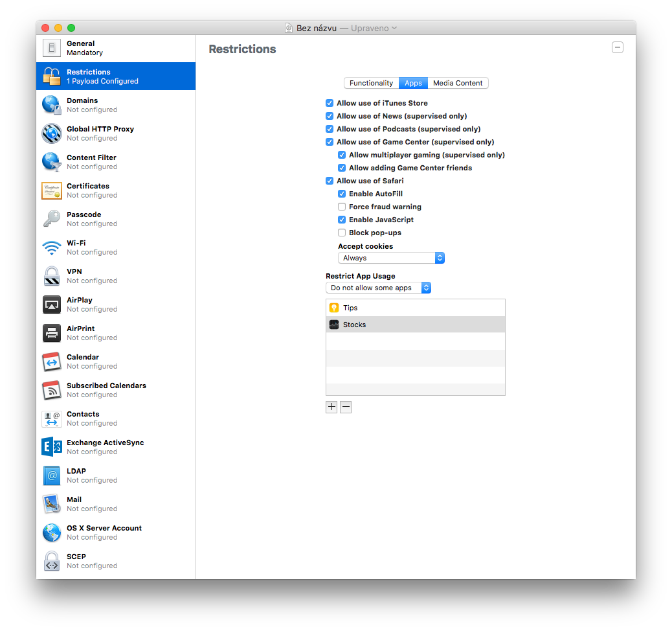Screen dimensions: 672x631
Task: Toggle Allow multiplayer gaming checkbox
Action: 342,155
